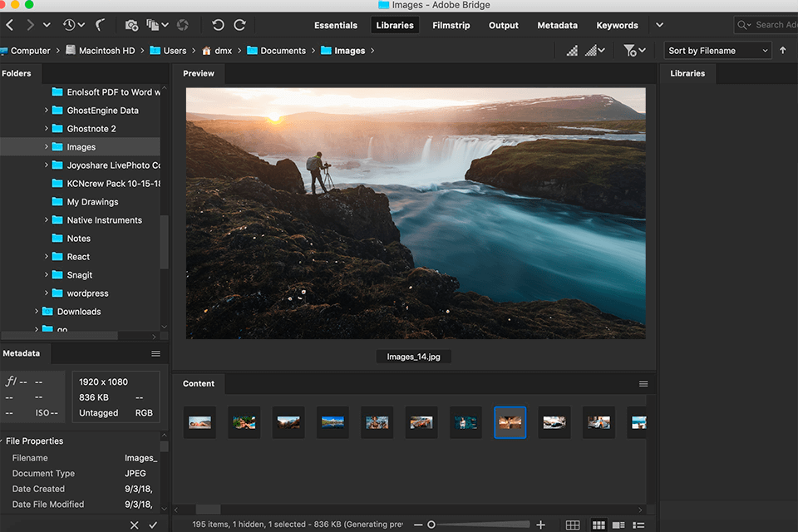This screenshot has height=532, width=798.
Task: Open the Get Photos from Camera tool
Action: (x=131, y=26)
